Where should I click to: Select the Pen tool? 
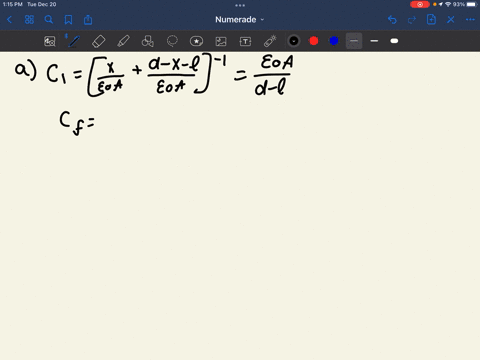(x=74, y=41)
